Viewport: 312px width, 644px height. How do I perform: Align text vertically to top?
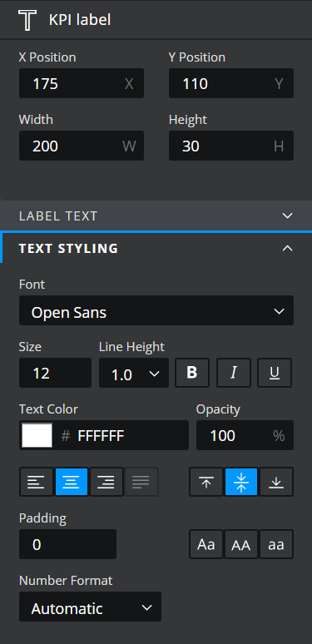[206, 482]
